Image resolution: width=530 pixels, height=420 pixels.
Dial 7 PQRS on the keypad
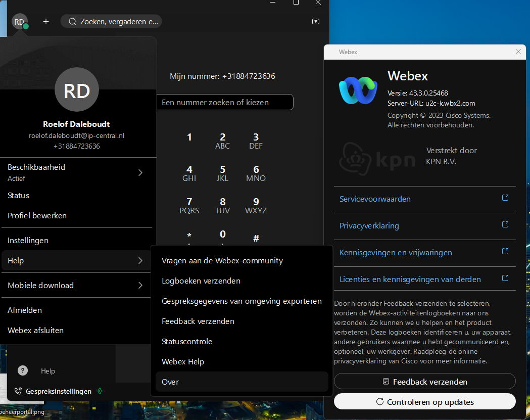(x=189, y=206)
